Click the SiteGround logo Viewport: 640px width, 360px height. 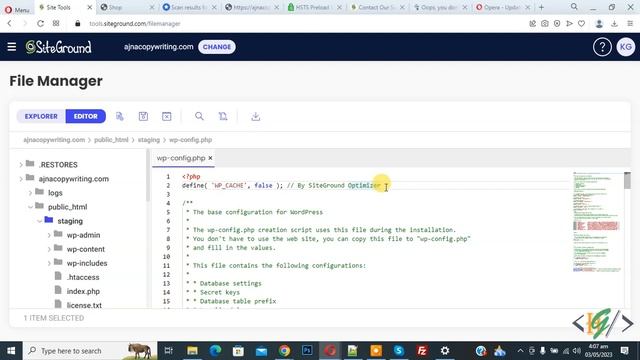58,47
